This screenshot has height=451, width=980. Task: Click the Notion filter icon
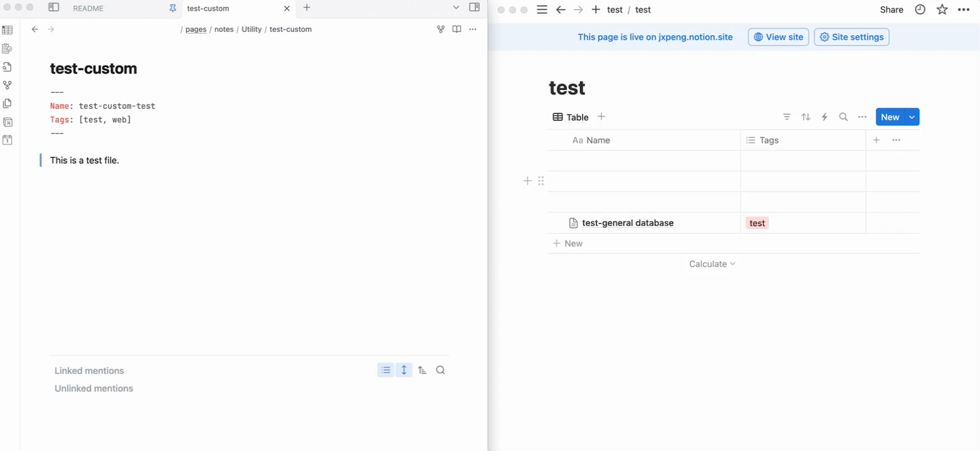[787, 117]
